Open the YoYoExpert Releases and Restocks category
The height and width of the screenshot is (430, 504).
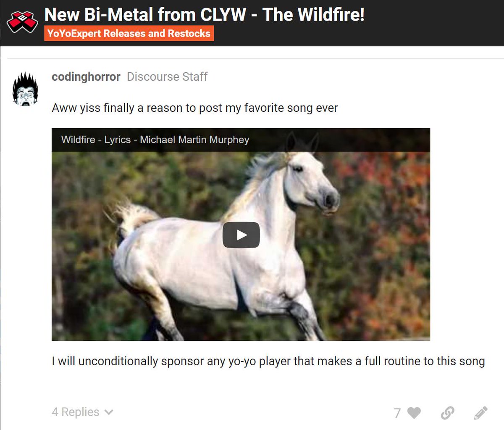129,33
